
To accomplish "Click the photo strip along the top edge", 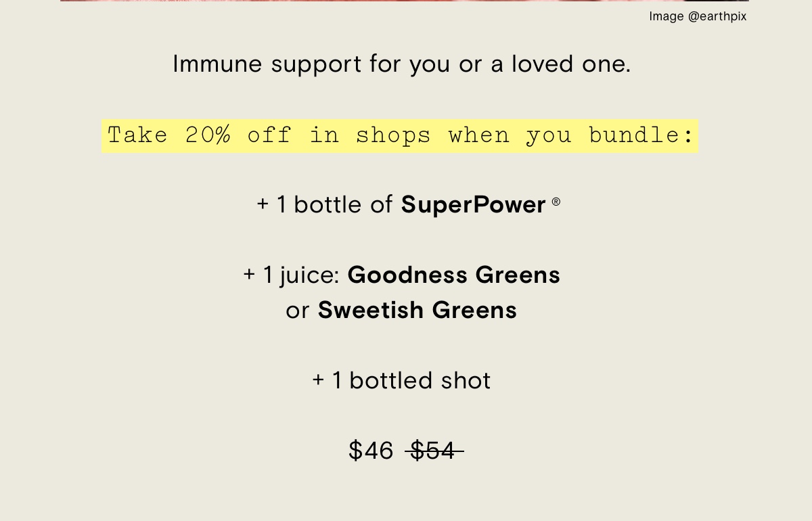I will pos(405,1).
